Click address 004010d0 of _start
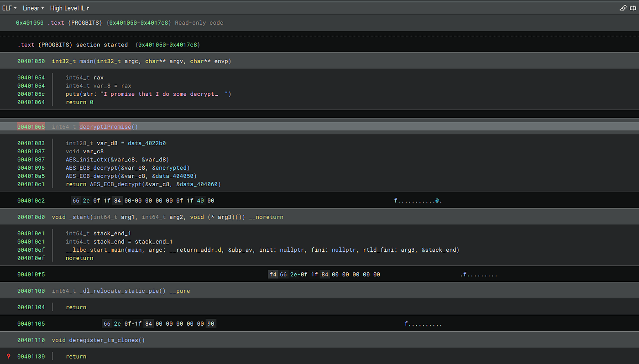This screenshot has height=364, width=639. pos(31,217)
